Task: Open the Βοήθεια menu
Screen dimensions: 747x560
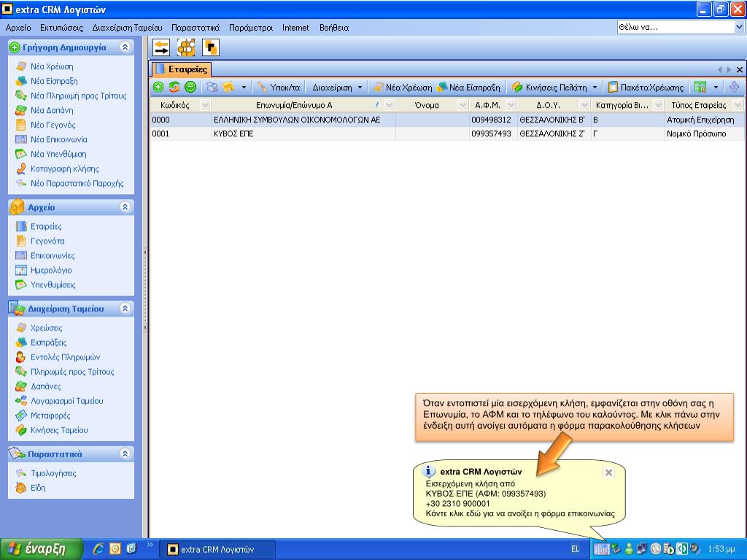Action: click(334, 28)
